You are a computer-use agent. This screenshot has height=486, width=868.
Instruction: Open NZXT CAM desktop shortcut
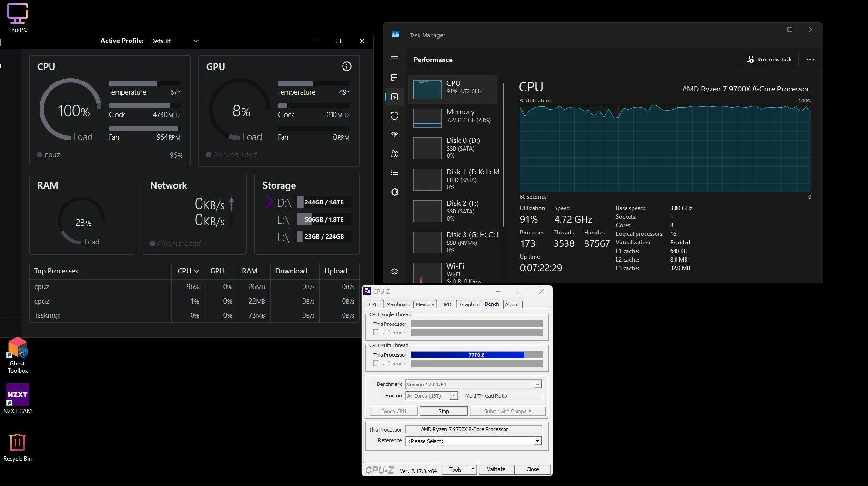pos(18,398)
